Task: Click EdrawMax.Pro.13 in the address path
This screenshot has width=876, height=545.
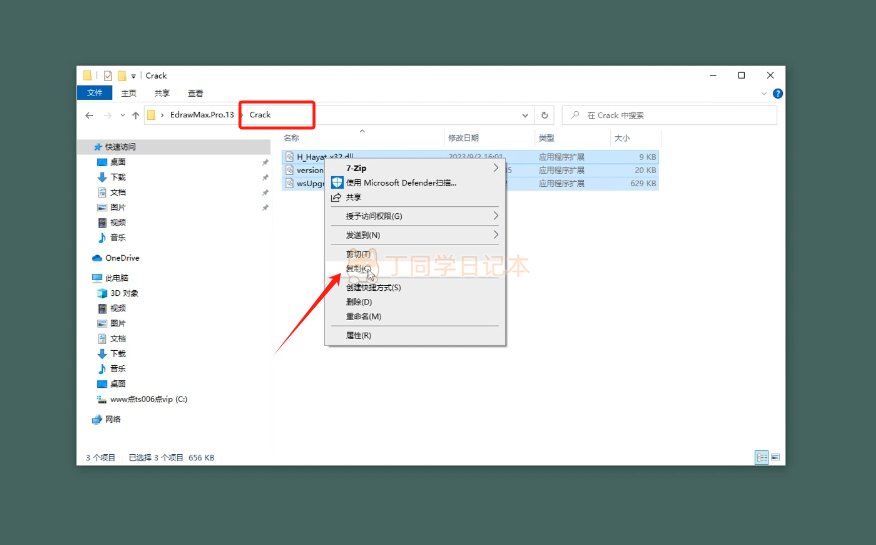Action: click(202, 115)
